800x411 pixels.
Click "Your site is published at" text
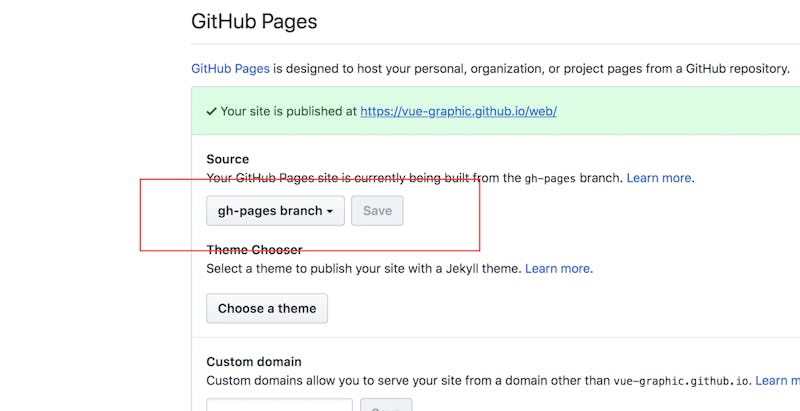pyautogui.click(x=288, y=111)
